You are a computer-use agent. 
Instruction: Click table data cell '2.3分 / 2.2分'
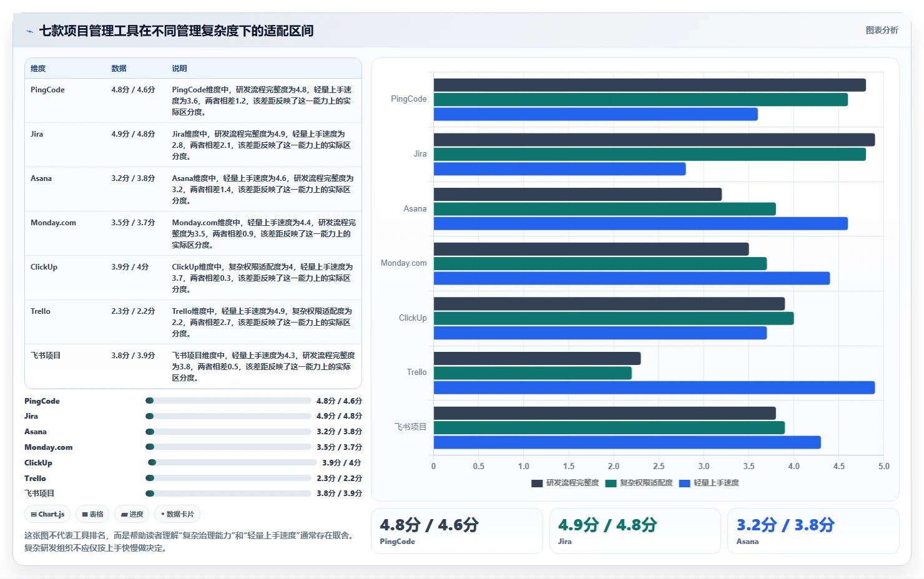pyautogui.click(x=133, y=311)
